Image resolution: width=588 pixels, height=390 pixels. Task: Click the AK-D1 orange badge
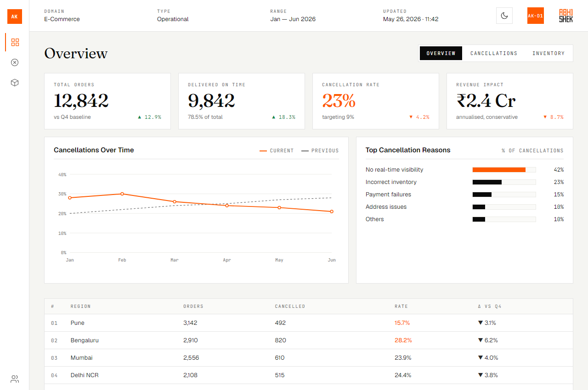536,16
